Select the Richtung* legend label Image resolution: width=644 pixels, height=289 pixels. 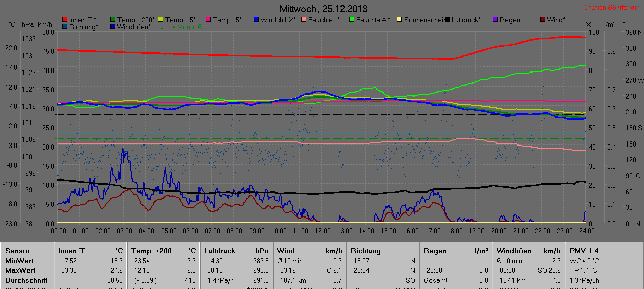(83, 26)
